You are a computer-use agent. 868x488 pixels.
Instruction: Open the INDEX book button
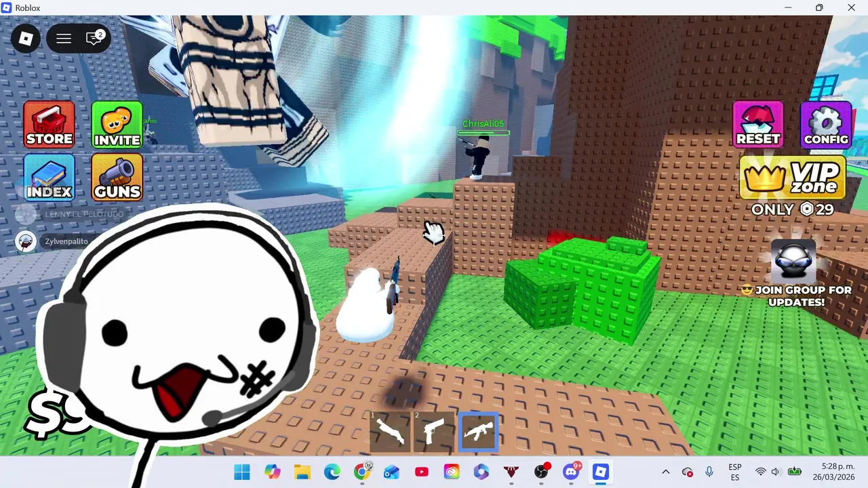pos(49,176)
